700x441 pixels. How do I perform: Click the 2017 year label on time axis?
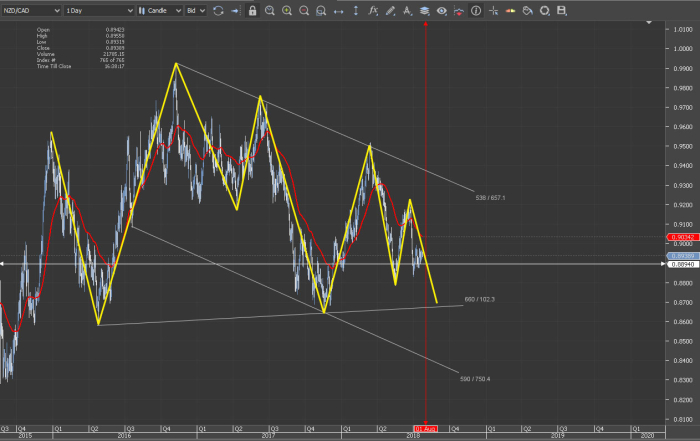point(268,436)
